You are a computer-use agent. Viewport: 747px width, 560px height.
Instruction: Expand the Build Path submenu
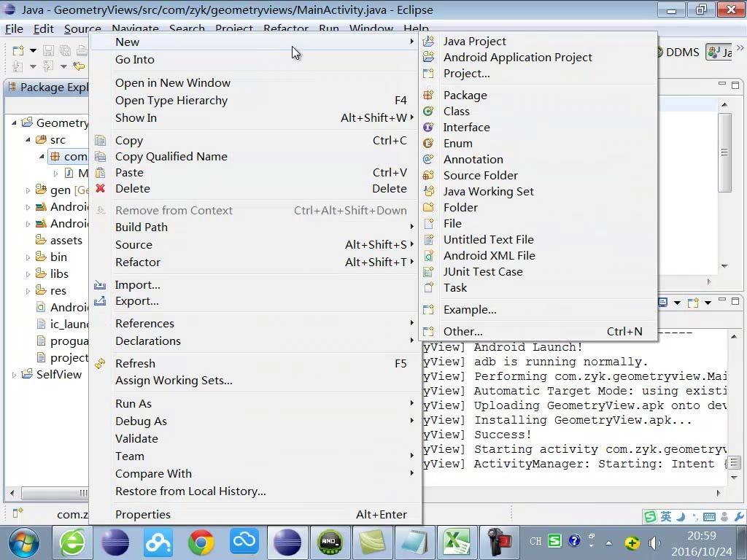coord(411,227)
